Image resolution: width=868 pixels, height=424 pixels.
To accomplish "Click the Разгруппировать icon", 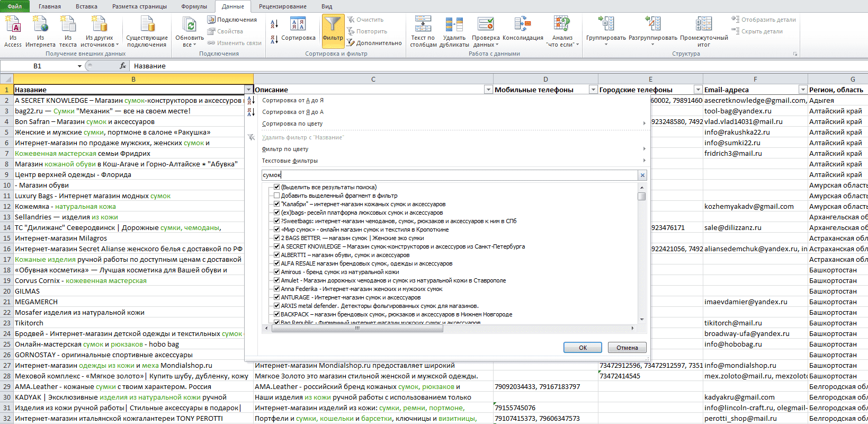I will (x=653, y=23).
